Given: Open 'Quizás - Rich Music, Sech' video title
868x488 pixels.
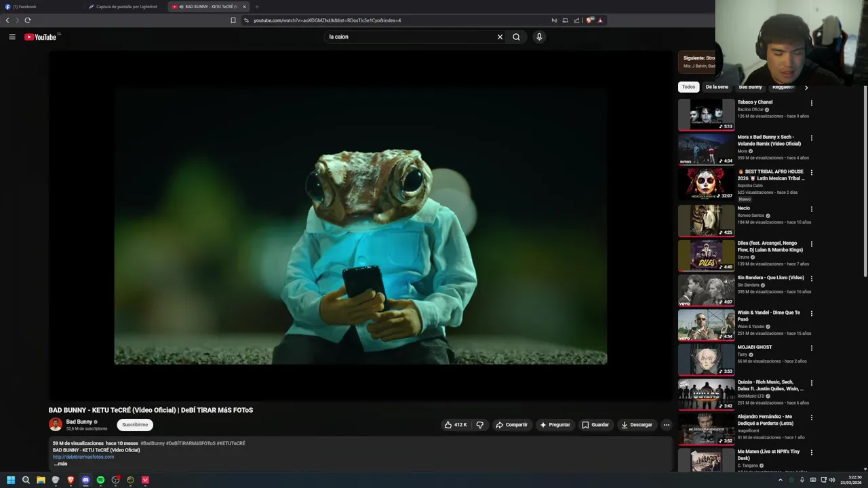Looking at the screenshot, I should [771, 386].
